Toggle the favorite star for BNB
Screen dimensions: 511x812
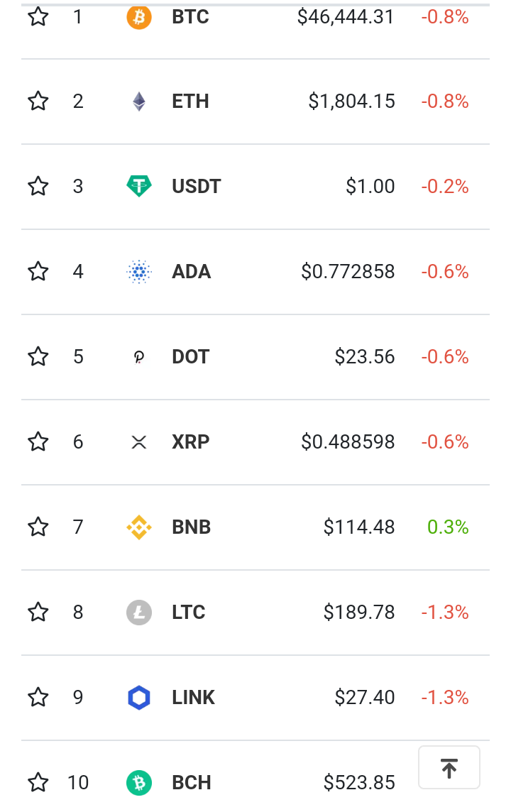pyautogui.click(x=38, y=527)
